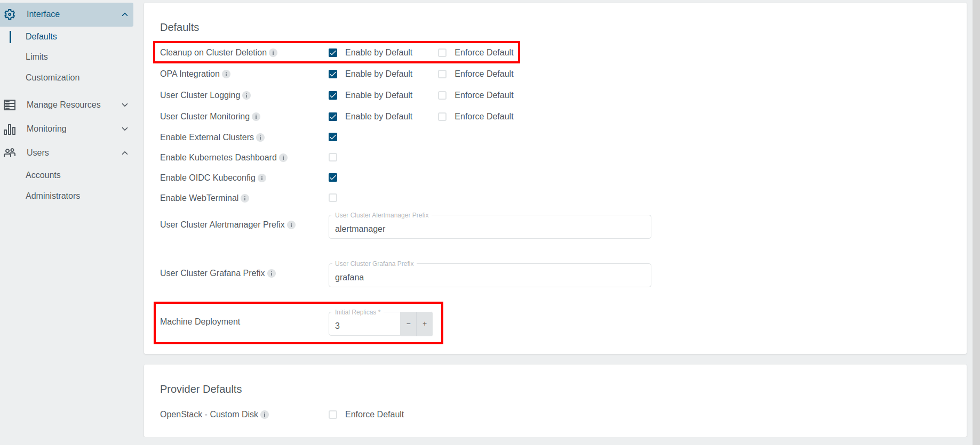The height and width of the screenshot is (445, 980).
Task: Click info icon next to OPA Integration
Action: point(226,74)
